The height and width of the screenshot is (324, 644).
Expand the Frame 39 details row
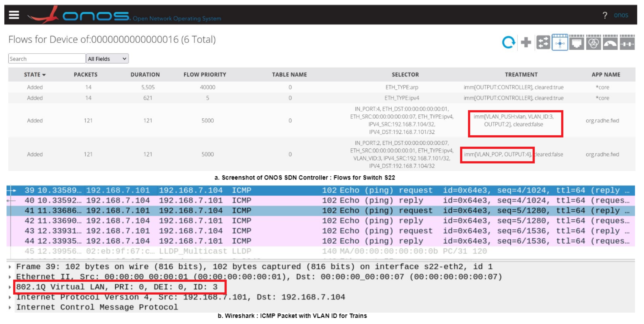click(10, 267)
